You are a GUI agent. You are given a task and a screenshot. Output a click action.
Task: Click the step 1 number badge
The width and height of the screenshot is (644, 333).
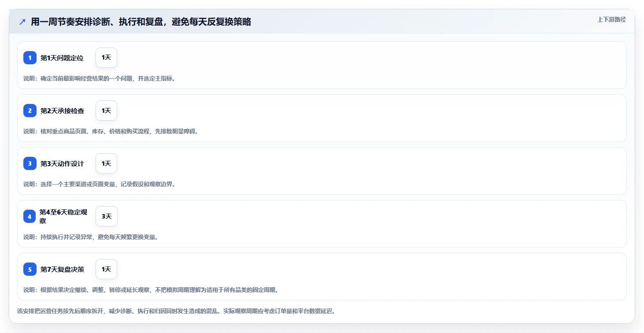tap(30, 58)
